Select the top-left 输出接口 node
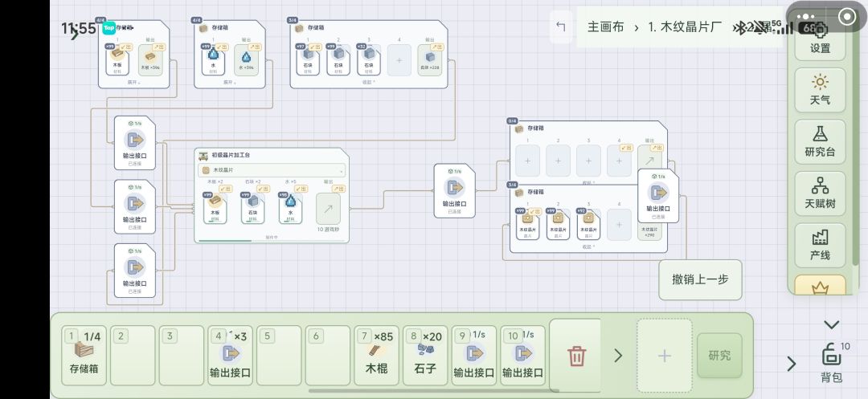The height and width of the screenshot is (399, 868). (x=134, y=143)
